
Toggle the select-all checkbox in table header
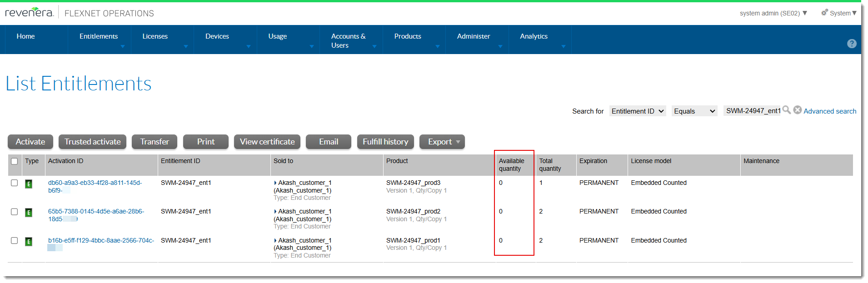pos(15,161)
